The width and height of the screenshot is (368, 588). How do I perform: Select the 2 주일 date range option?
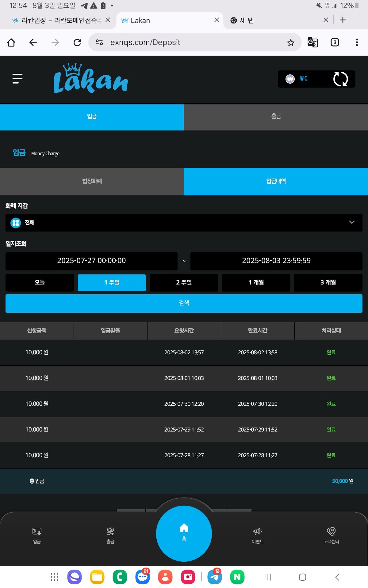coord(184,282)
